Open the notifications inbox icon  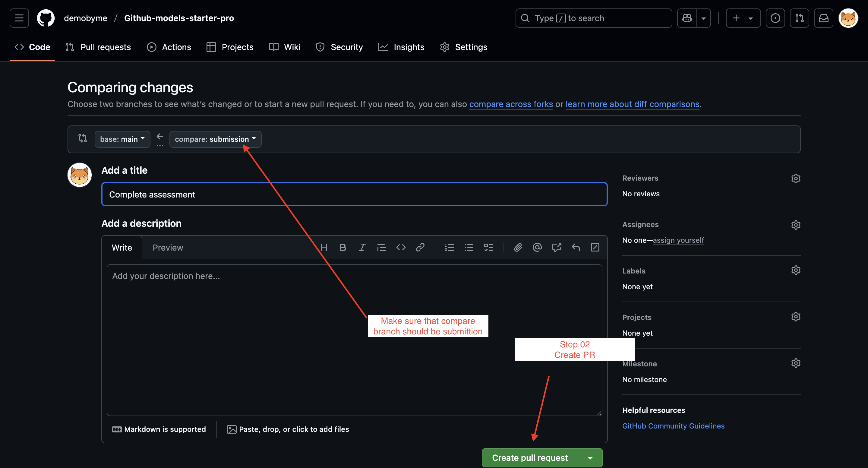coord(823,18)
